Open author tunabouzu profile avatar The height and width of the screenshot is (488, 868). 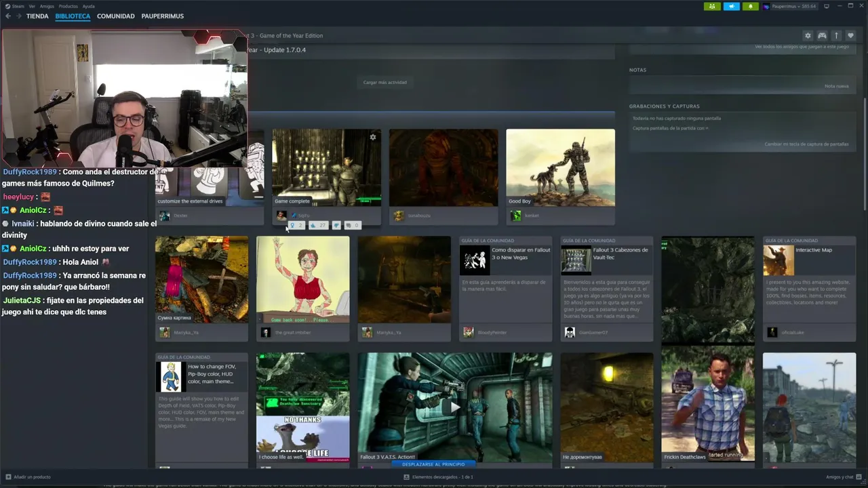click(x=399, y=216)
